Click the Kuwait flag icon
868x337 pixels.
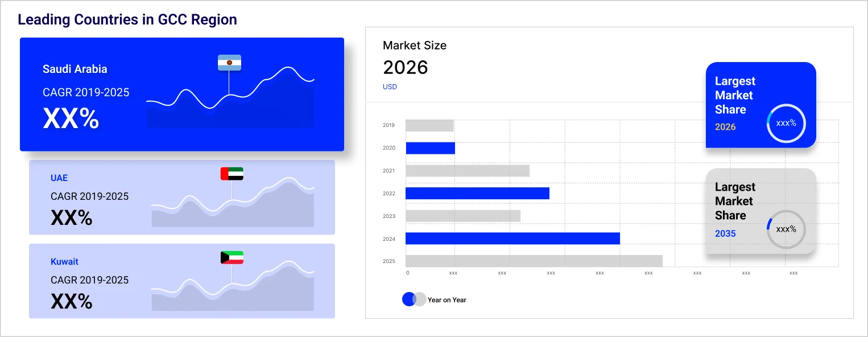[x=232, y=257]
